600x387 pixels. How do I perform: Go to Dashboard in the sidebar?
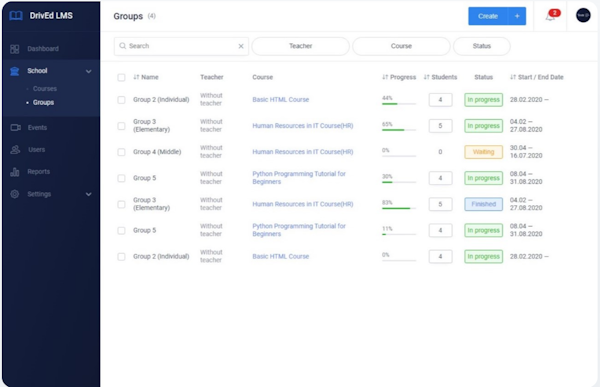coord(43,49)
